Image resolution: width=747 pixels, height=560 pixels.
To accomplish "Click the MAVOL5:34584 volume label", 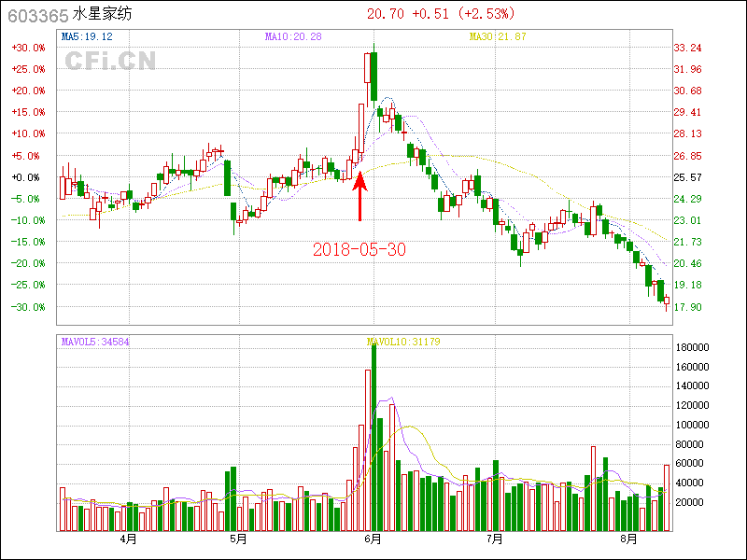I will coord(95,342).
